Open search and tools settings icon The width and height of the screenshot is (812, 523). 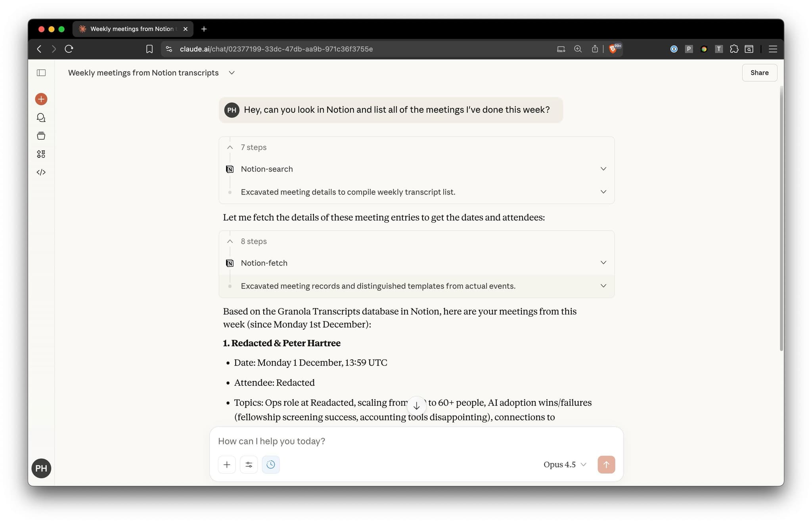tap(249, 465)
